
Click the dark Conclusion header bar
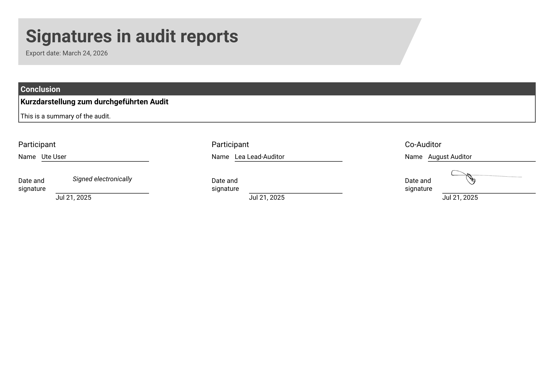pos(277,89)
